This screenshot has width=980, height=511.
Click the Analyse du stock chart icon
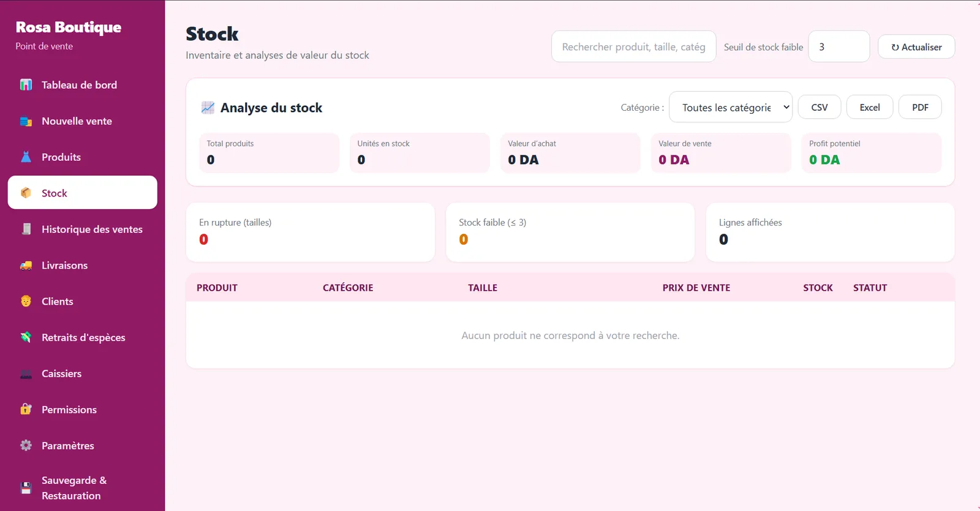tap(208, 108)
